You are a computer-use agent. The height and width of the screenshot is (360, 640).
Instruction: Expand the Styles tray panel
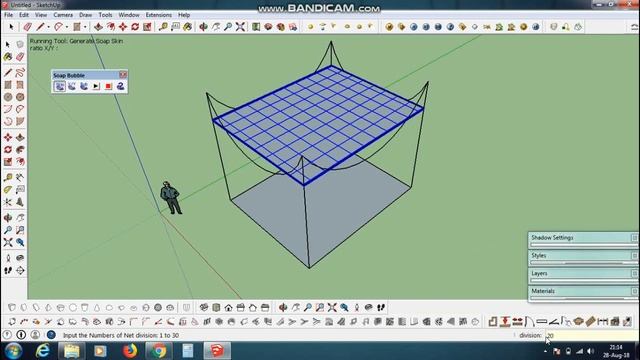[583, 256]
